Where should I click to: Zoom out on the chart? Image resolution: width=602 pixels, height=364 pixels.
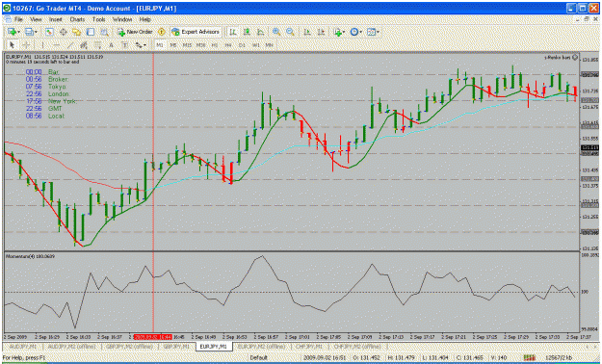(x=290, y=32)
